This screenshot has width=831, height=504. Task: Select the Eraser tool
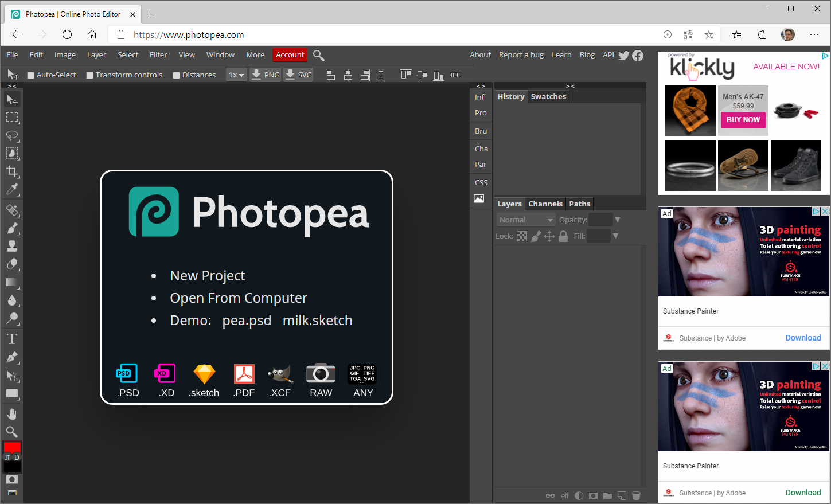pyautogui.click(x=12, y=264)
